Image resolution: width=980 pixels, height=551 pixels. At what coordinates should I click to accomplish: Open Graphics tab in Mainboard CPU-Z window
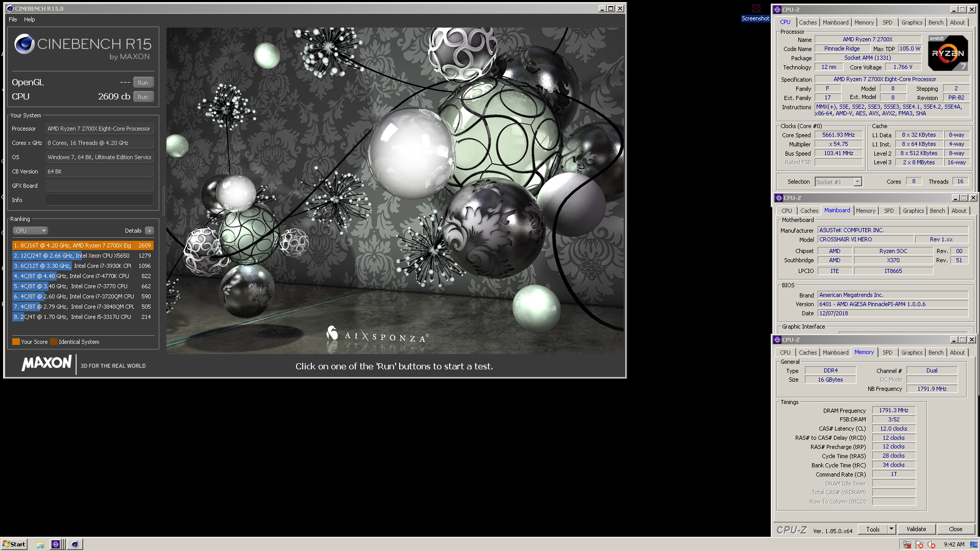pyautogui.click(x=913, y=211)
